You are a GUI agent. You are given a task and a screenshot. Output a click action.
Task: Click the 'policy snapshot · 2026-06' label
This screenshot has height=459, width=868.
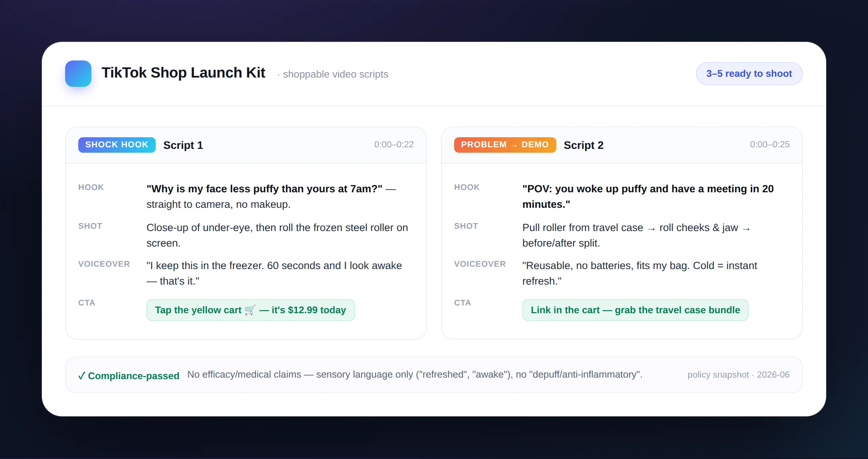(x=739, y=374)
